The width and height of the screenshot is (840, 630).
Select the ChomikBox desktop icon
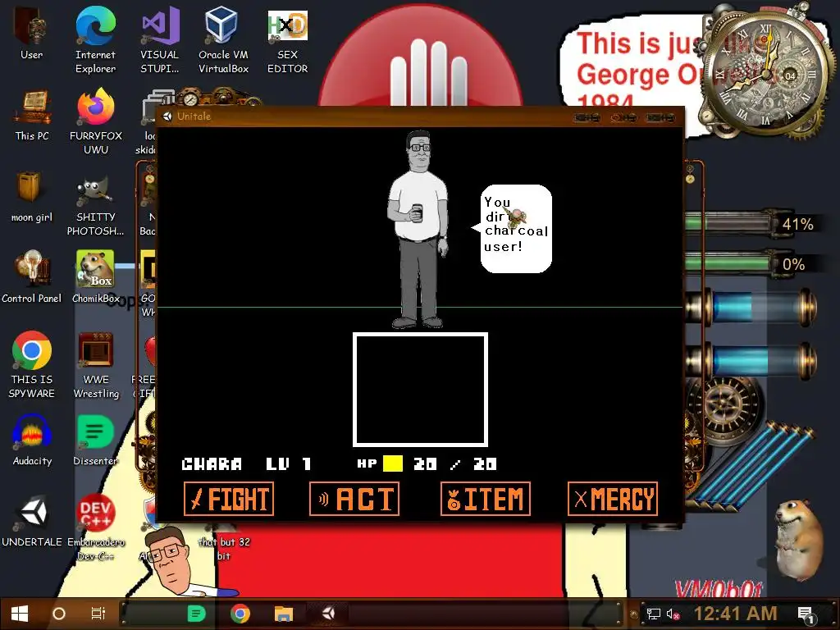[95, 277]
